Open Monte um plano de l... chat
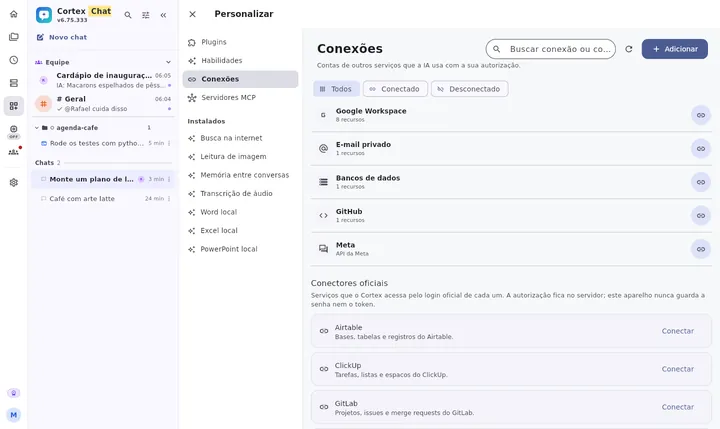This screenshot has height=429, width=720. pyautogui.click(x=103, y=179)
